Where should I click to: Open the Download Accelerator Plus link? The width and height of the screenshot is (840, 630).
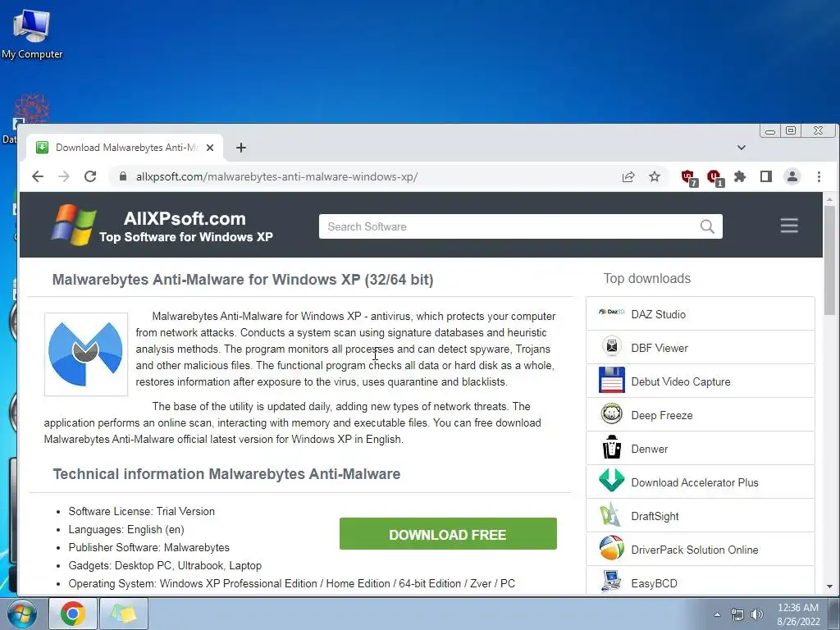[694, 482]
